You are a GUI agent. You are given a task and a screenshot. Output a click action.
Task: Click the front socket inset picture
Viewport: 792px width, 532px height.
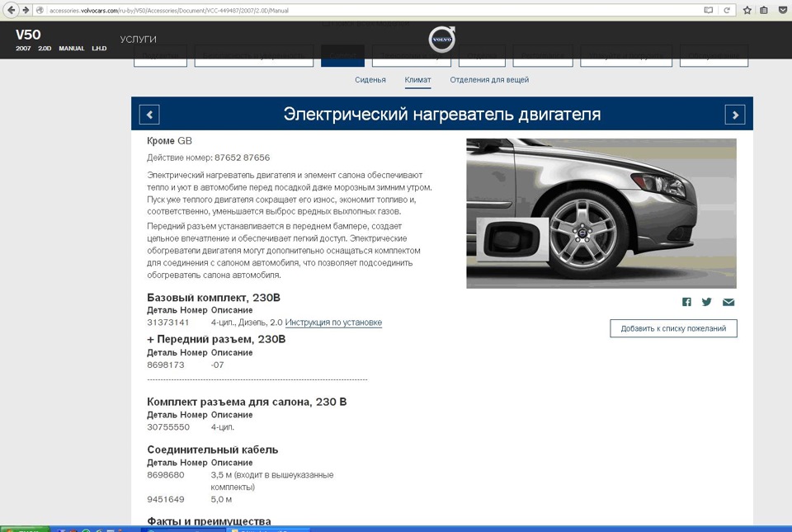coord(512,240)
